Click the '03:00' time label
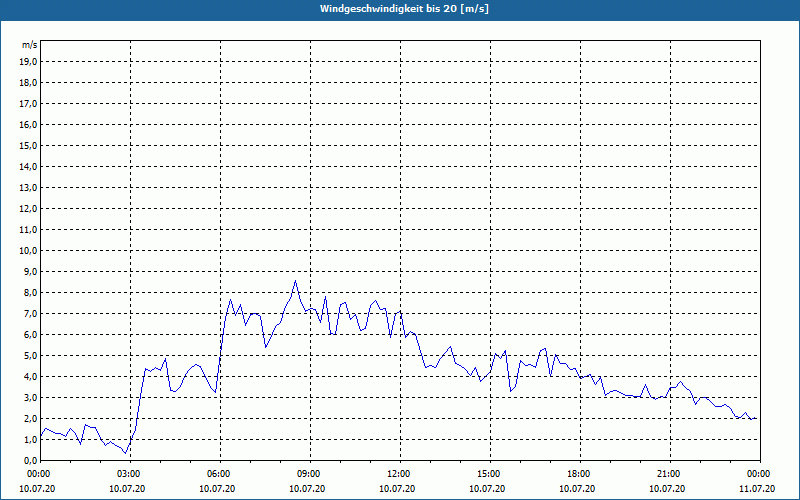The height and width of the screenshot is (500, 800). coord(131,474)
